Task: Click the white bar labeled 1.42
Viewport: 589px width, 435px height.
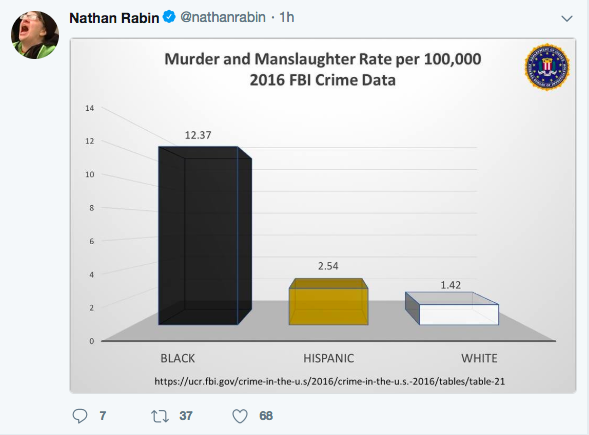Action: coord(452,308)
